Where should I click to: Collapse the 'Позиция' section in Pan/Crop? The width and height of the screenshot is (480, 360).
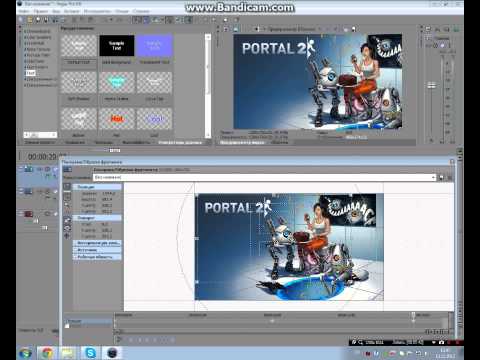click(x=97, y=187)
